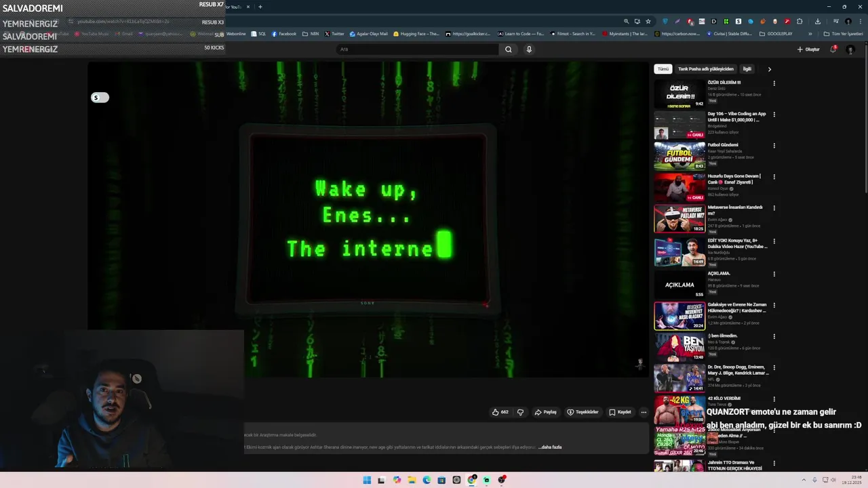Open Chrome zoom magnifier in the address bar
The width and height of the screenshot is (868, 488).
pyautogui.click(x=626, y=21)
